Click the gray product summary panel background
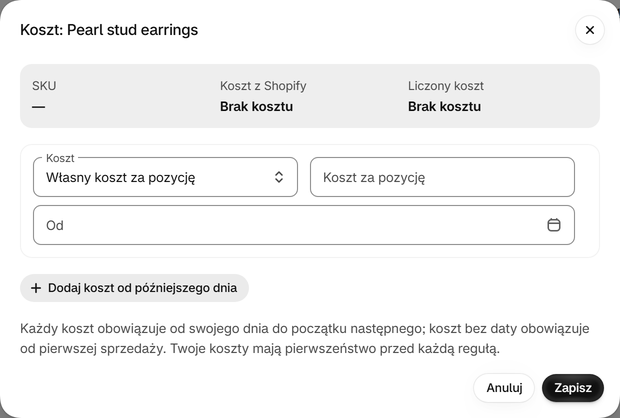 point(310,96)
